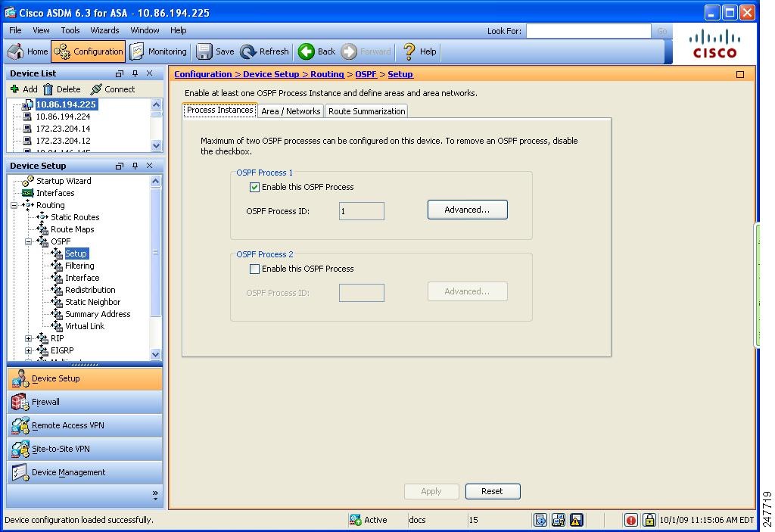Click the Connect icon in Device List
The height and width of the screenshot is (532, 775).
(x=114, y=89)
